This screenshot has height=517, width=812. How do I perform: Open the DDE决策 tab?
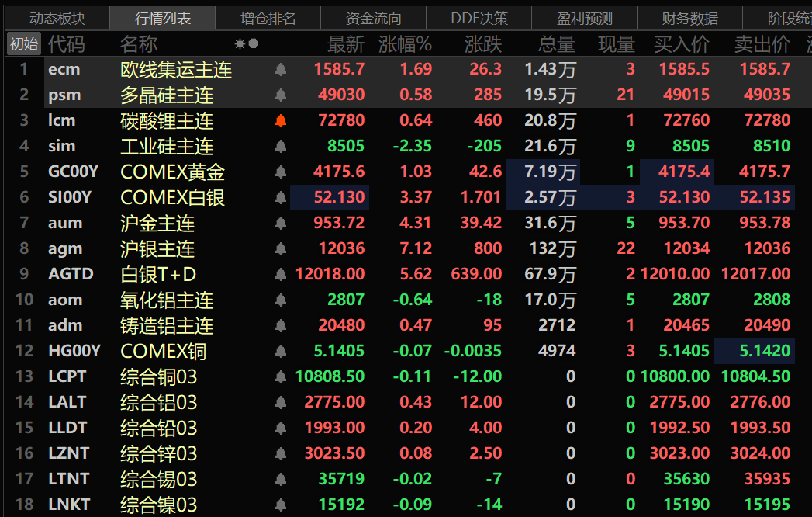479,18
